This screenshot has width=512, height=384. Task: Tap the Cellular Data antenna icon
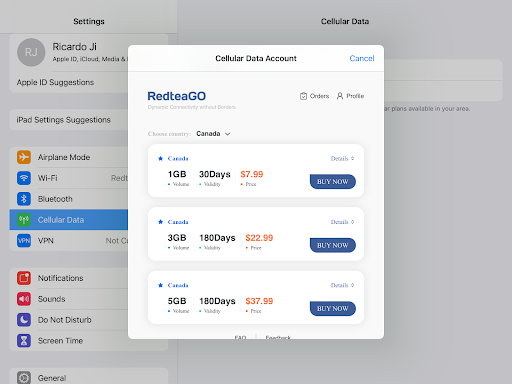tap(24, 220)
